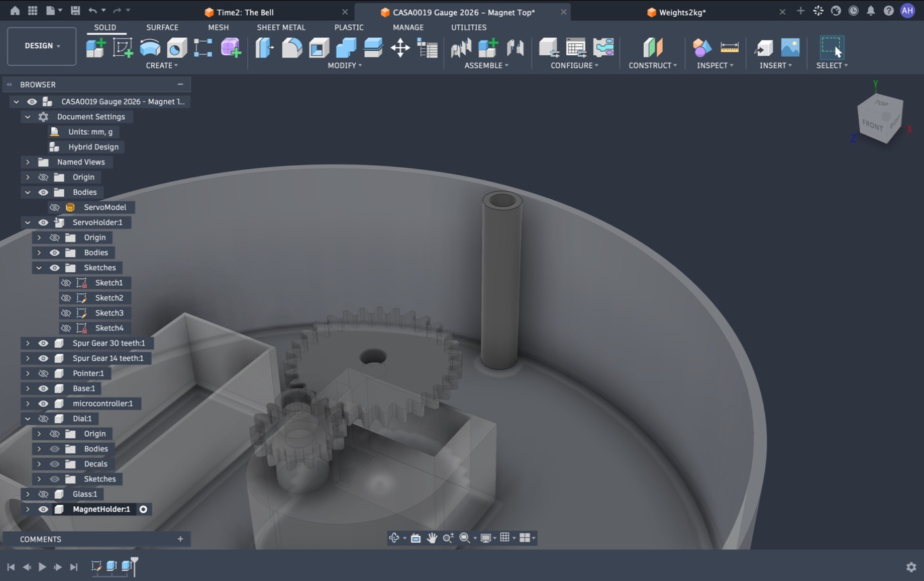The height and width of the screenshot is (581, 924).
Task: Activate the Move/Copy cross-arrow tool
Action: [x=400, y=48]
